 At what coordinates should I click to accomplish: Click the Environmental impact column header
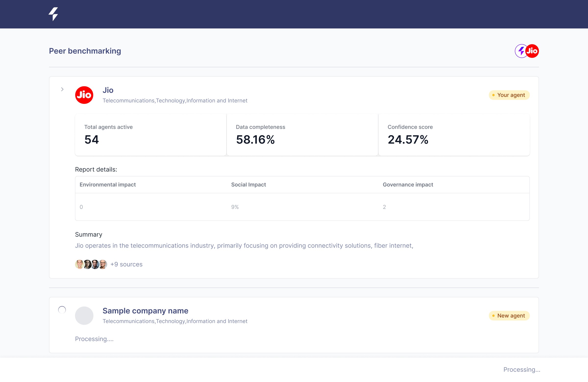pyautogui.click(x=108, y=185)
